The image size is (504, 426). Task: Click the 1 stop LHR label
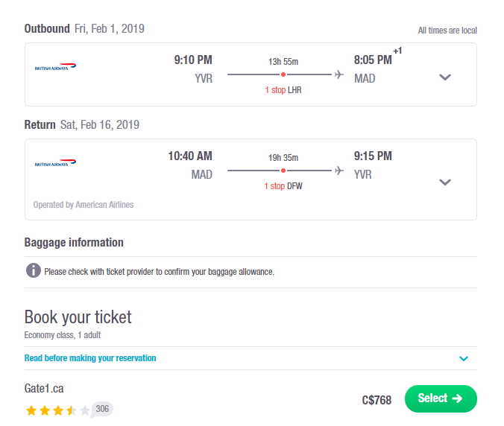click(283, 90)
